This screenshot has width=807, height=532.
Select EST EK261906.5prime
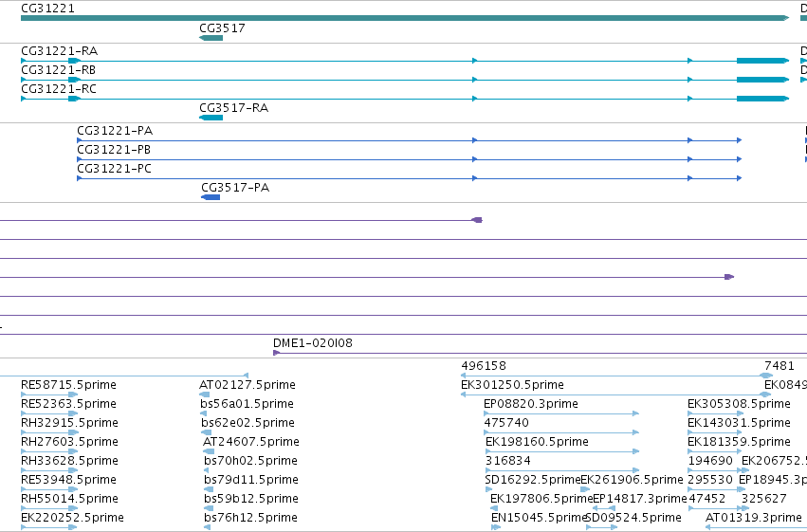tap(632, 480)
